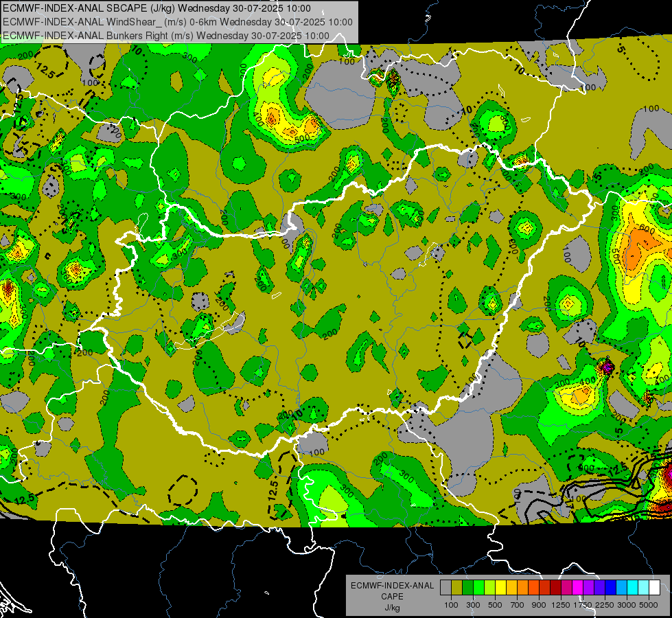
Task: Click the 2250 legend tick label
Action: (x=605, y=605)
